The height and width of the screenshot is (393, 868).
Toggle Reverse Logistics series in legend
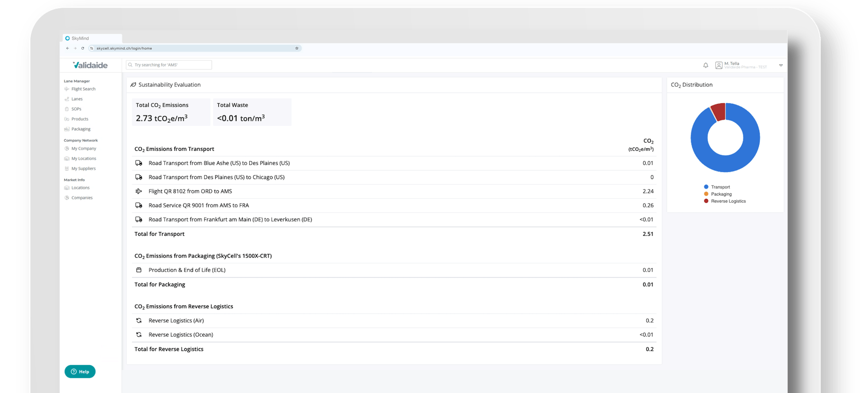(x=728, y=201)
